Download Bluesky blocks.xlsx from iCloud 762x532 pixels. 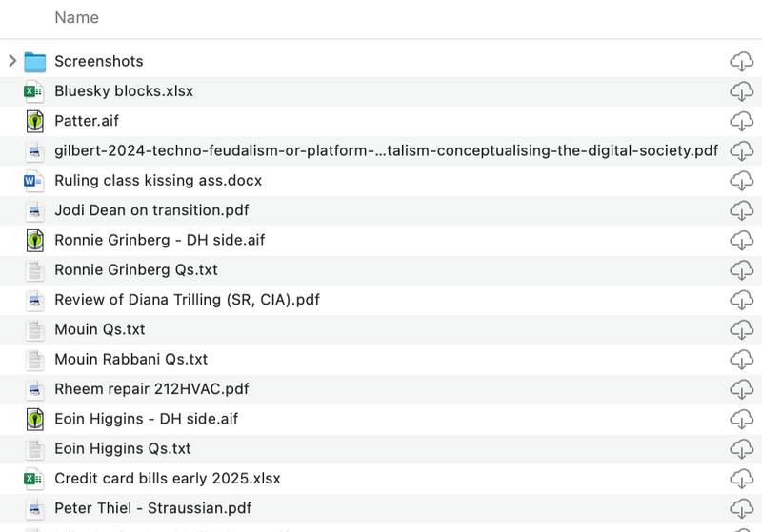pos(741,91)
